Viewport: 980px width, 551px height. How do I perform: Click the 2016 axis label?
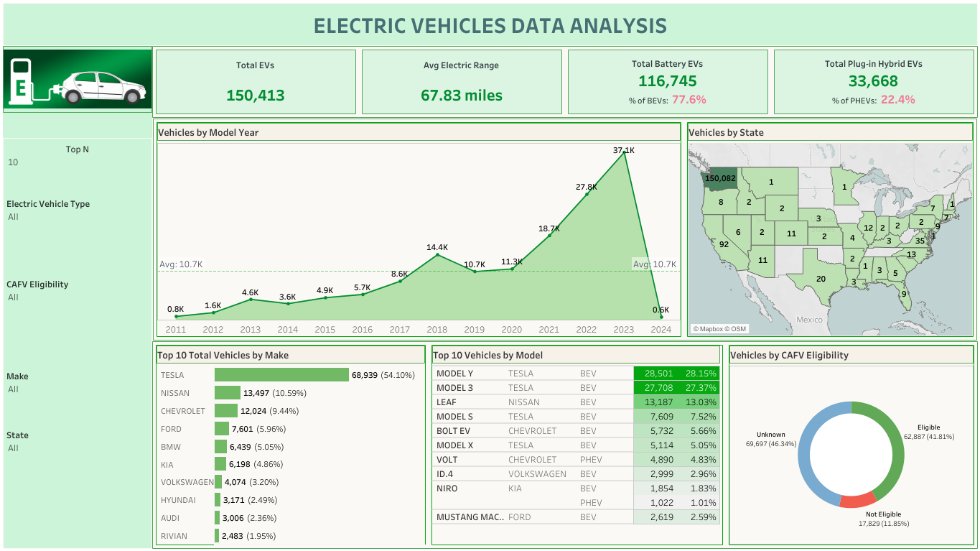click(x=363, y=330)
